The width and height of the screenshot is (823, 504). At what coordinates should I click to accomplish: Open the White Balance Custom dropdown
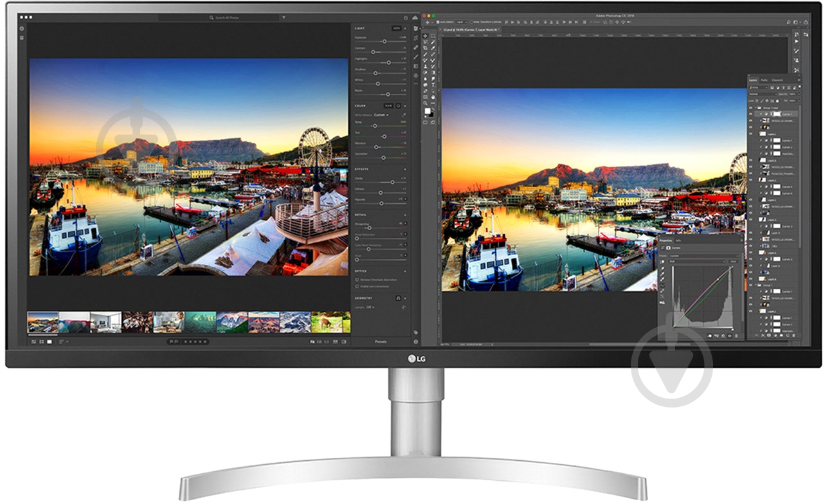point(381,114)
